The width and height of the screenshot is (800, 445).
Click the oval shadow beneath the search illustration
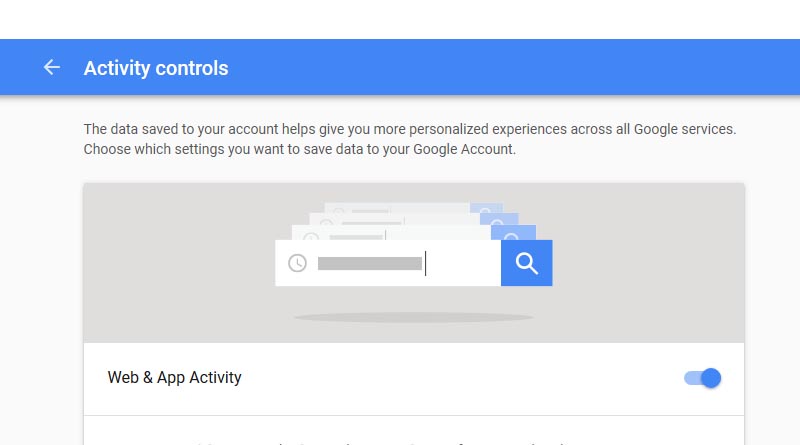click(414, 317)
